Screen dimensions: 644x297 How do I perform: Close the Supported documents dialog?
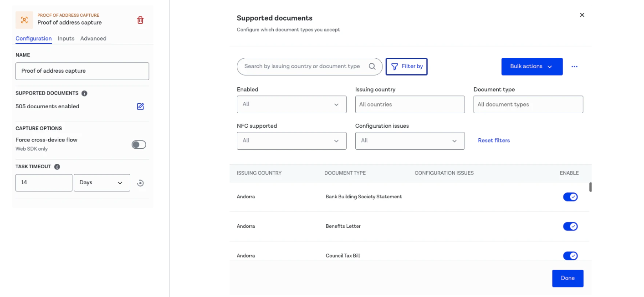click(582, 15)
